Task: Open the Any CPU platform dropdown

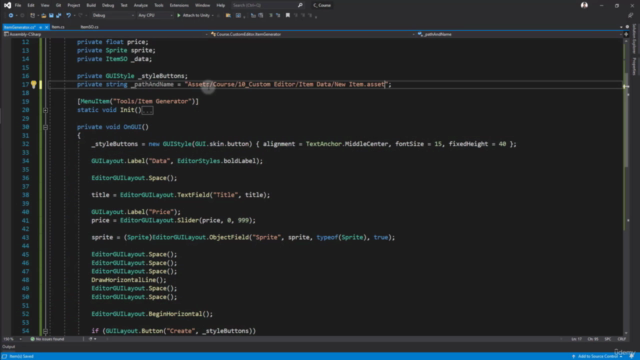Action: coord(155,16)
